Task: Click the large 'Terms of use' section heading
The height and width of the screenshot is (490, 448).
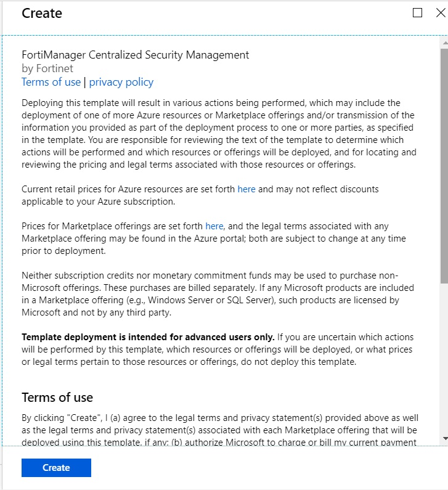Action: pos(57,397)
